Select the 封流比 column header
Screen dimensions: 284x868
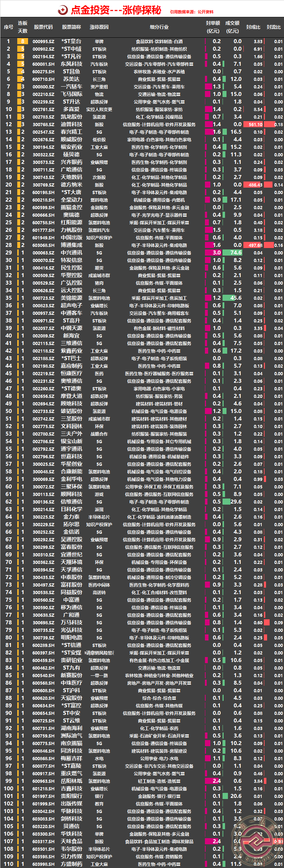coord(274,27)
